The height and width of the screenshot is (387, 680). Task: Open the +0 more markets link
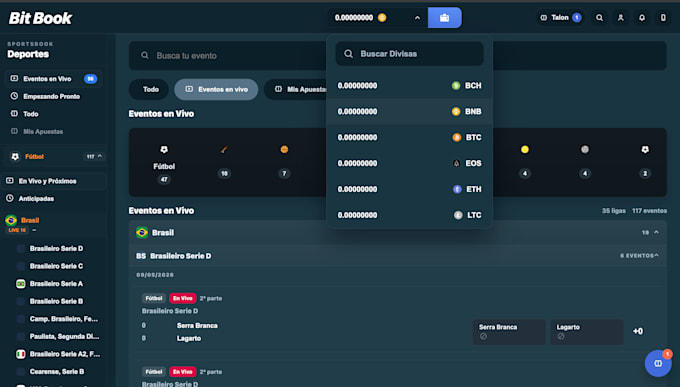[638, 331]
